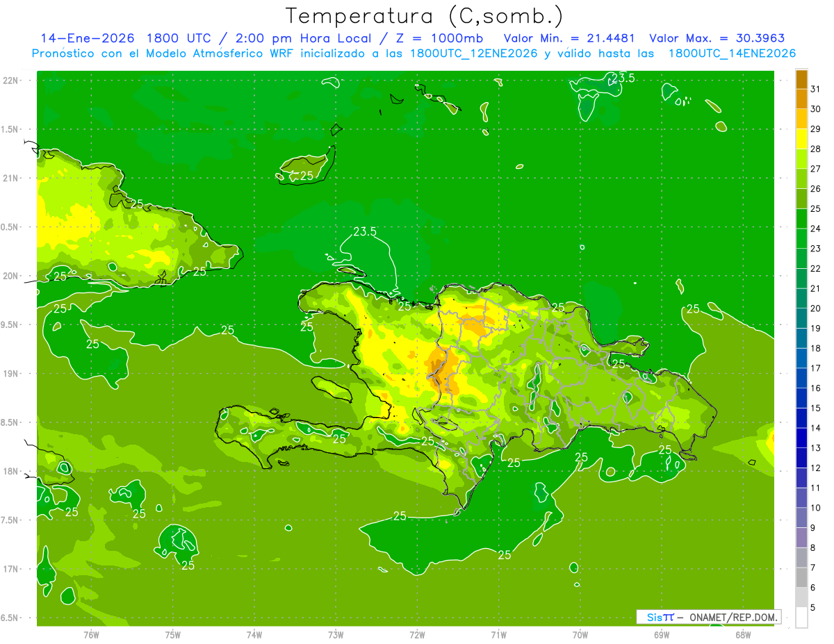
Task: Click the initialization time "1800UTC_12ENE2026"
Action: [475, 53]
